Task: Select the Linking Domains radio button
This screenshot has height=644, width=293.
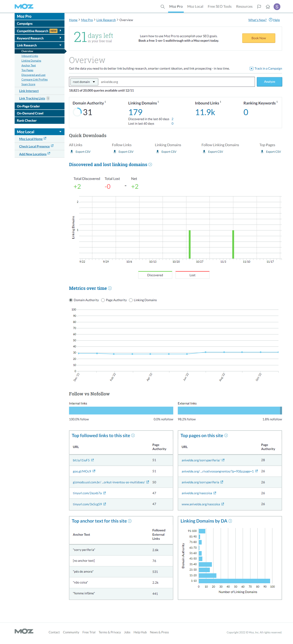Action: coord(131,300)
